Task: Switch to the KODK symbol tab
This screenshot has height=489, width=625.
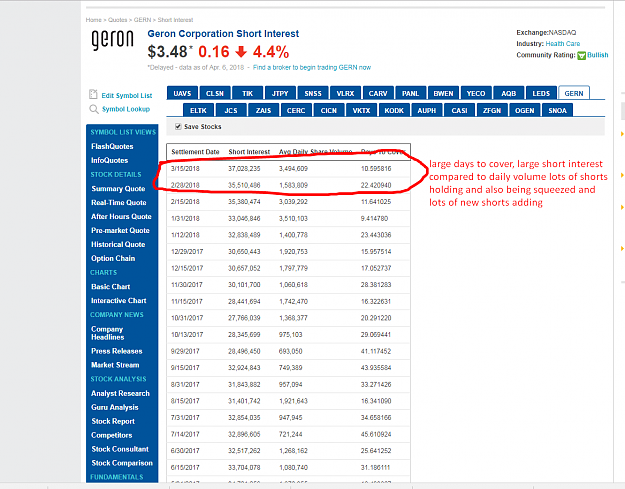Action: 394,110
